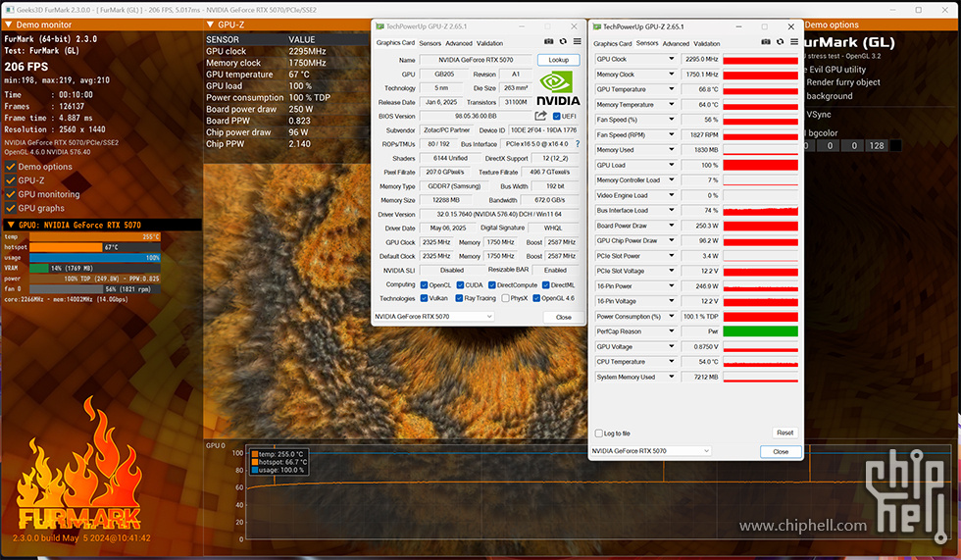Toggle the PhysX checkbox
This screenshot has width=961, height=560.
click(x=505, y=298)
